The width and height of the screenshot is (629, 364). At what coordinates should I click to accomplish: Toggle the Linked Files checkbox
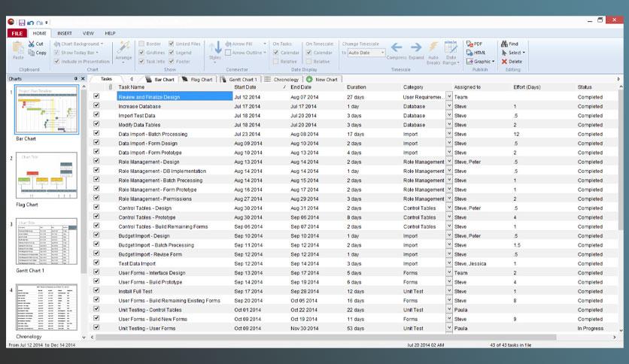(x=172, y=44)
